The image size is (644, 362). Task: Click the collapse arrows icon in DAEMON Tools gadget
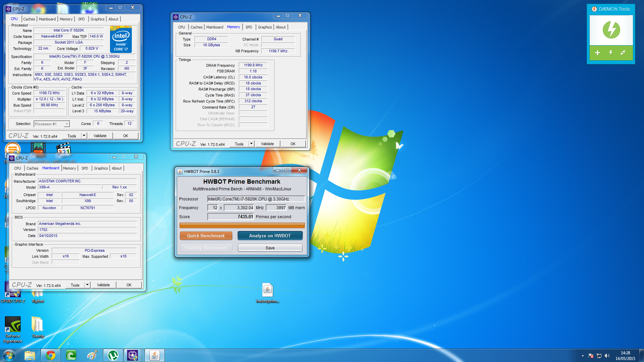click(x=623, y=53)
